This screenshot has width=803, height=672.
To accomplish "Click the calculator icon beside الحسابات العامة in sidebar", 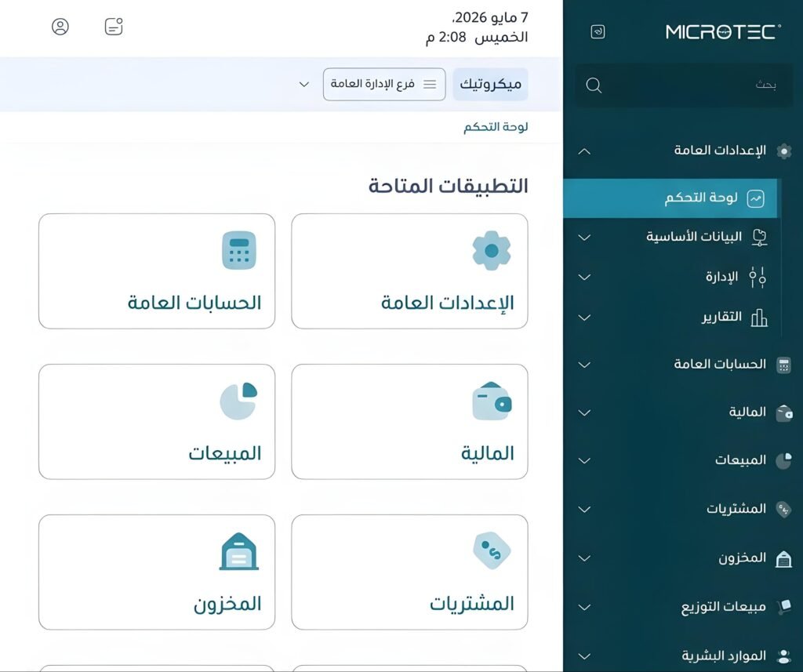I will [x=783, y=365].
